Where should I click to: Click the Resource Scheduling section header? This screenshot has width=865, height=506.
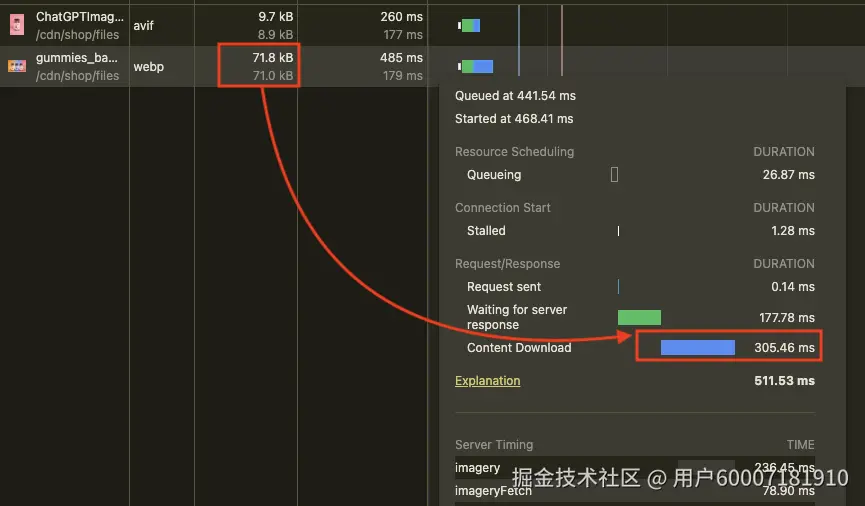514,152
